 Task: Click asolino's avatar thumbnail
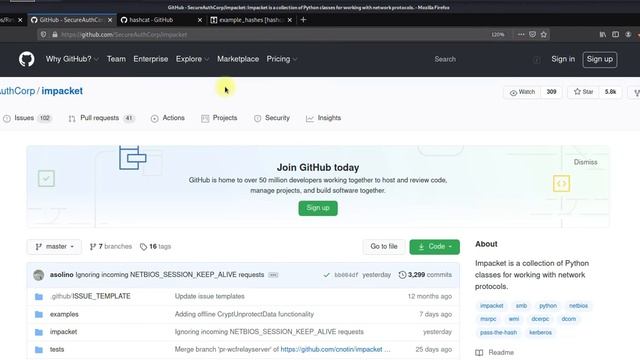coord(39,275)
